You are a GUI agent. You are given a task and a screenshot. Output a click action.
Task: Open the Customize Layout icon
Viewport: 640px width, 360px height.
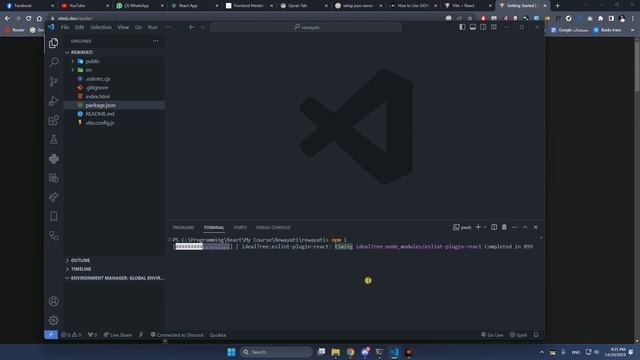(x=494, y=27)
